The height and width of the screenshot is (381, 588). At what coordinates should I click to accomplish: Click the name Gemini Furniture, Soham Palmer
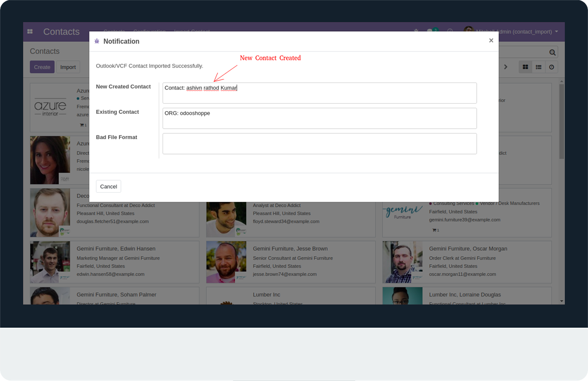coord(116,295)
